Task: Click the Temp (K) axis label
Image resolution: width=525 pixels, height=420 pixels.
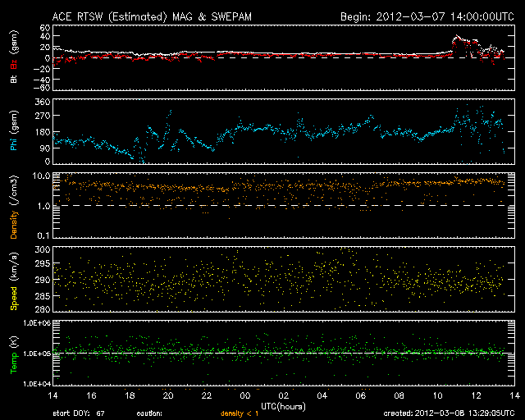Action: [x=13, y=354]
